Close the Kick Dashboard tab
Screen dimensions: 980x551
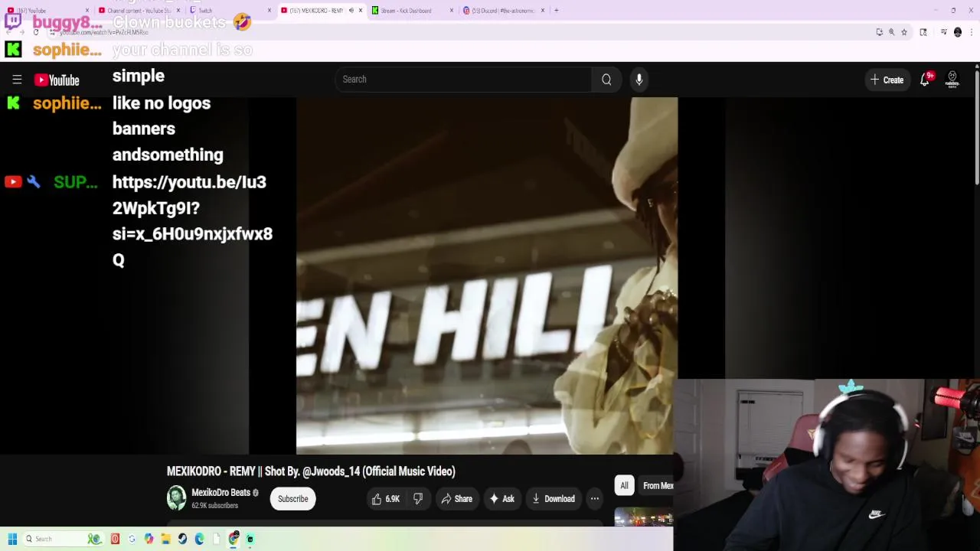(x=452, y=11)
